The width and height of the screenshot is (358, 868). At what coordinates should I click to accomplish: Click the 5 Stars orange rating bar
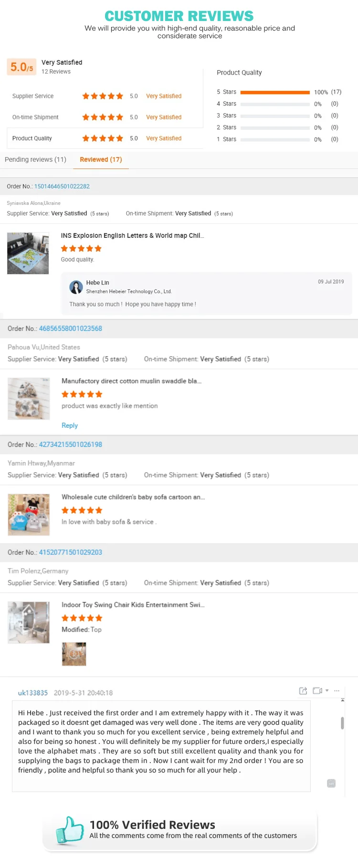click(x=275, y=92)
